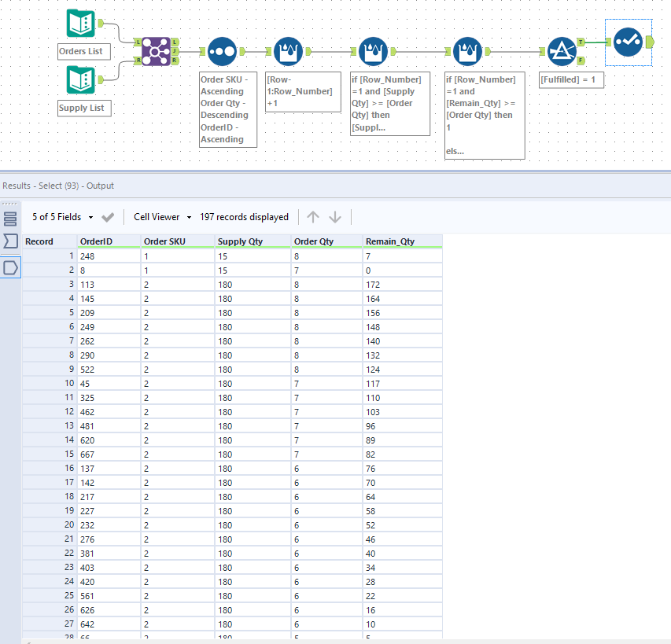The height and width of the screenshot is (644, 671).
Task: Click the Fulfilled Filter tool
Action: pyautogui.click(x=562, y=51)
